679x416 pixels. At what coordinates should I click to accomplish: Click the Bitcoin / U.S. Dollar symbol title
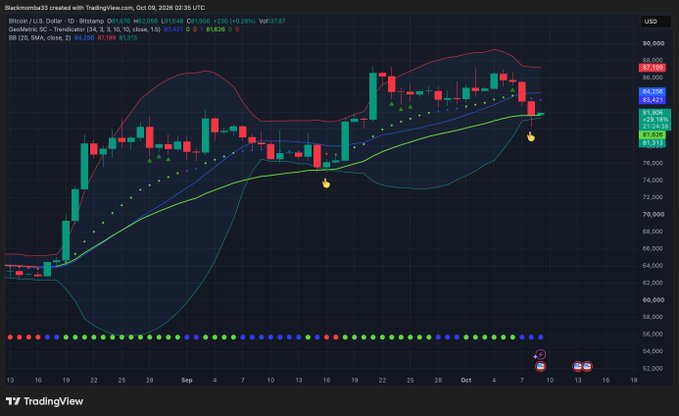[56, 21]
